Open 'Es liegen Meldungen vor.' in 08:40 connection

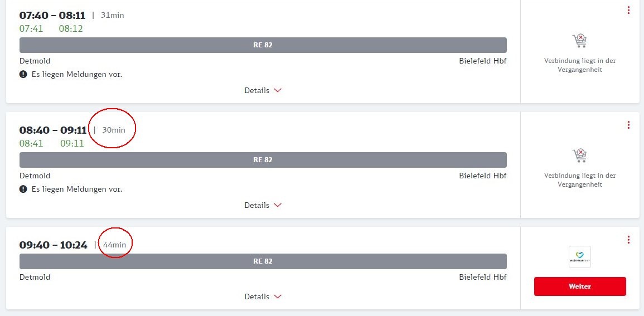coord(77,189)
